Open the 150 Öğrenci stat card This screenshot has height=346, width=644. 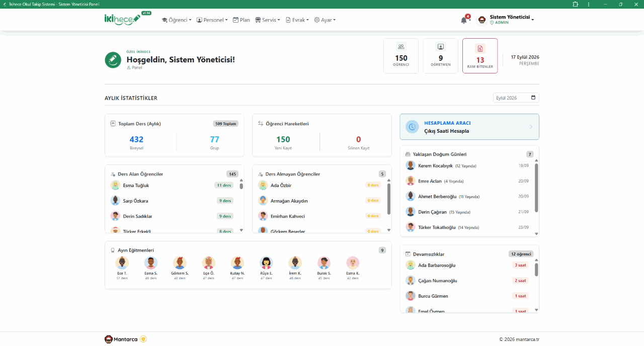(401, 56)
